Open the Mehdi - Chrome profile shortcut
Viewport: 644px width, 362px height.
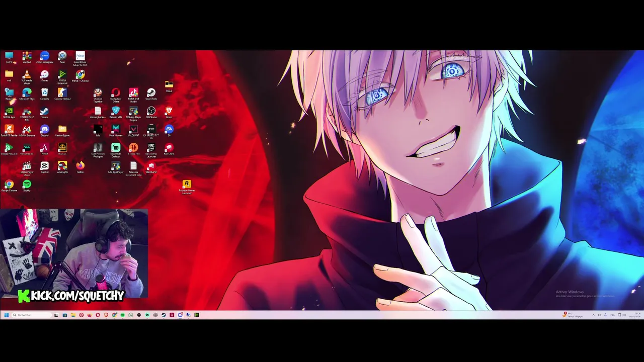coord(80,76)
